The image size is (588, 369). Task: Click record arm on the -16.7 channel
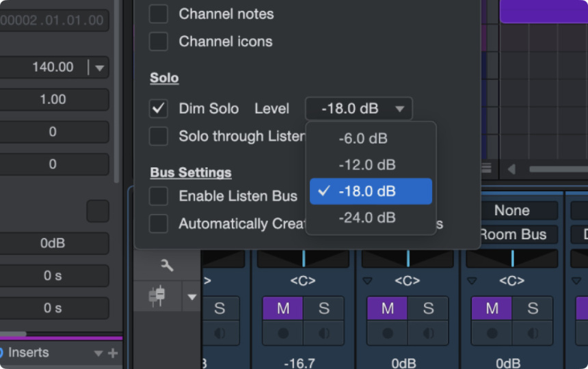coord(283,333)
